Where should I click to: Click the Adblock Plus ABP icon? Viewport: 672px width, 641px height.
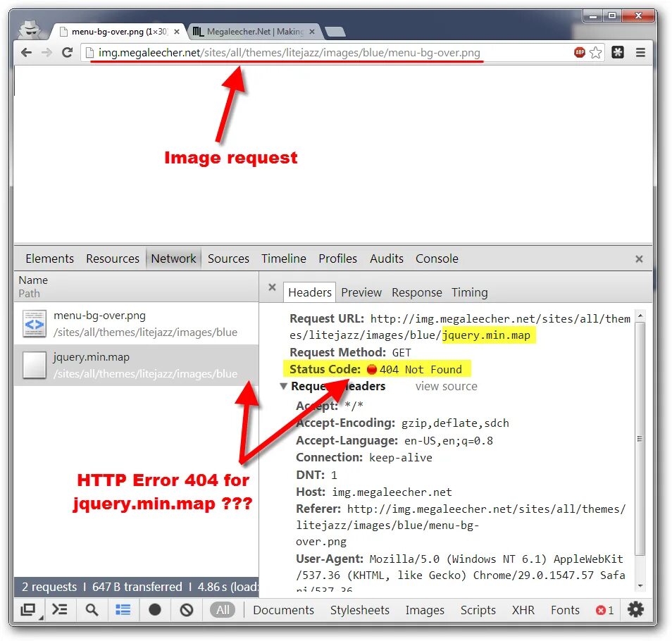[580, 52]
